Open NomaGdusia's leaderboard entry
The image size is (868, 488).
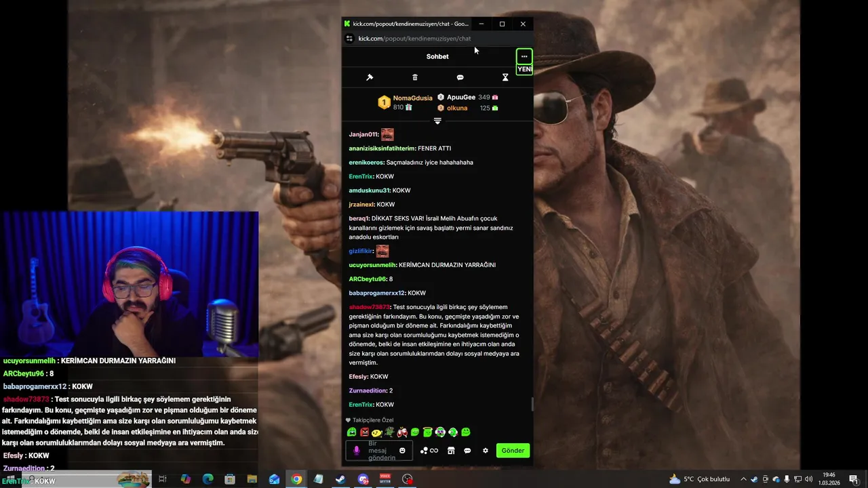[x=405, y=102]
